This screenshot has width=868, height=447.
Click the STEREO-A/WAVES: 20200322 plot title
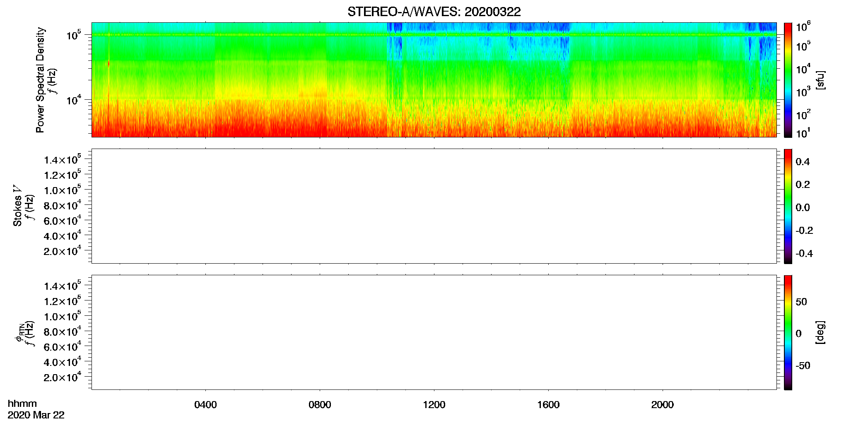[434, 12]
